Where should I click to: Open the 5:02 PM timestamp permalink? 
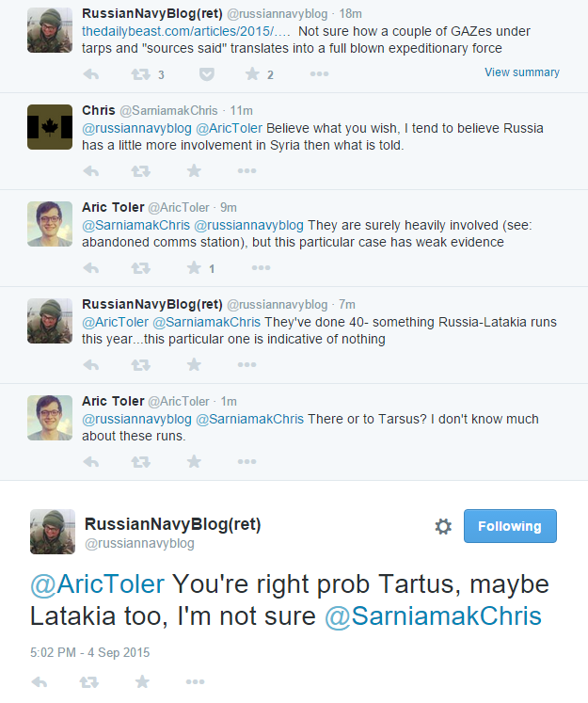coord(89,652)
